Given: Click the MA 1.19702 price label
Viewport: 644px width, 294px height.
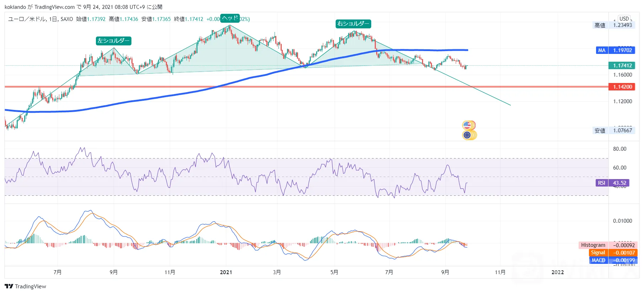Looking at the screenshot, I should point(616,50).
